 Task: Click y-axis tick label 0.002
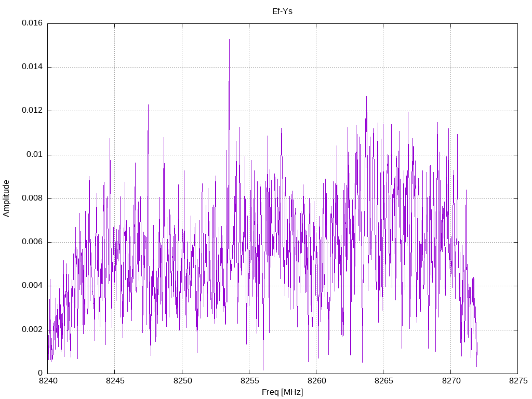point(32,330)
